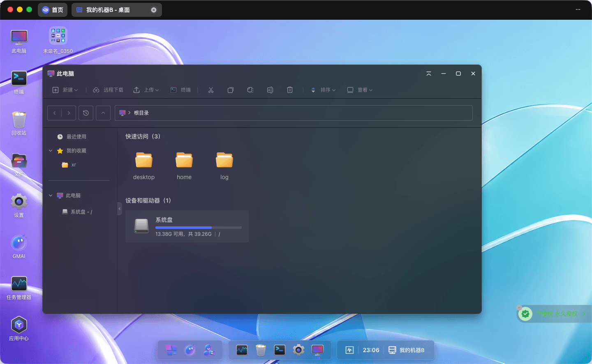Open the 未命名_0350 desktop folder
The width and height of the screenshot is (592, 364).
coord(58,40)
